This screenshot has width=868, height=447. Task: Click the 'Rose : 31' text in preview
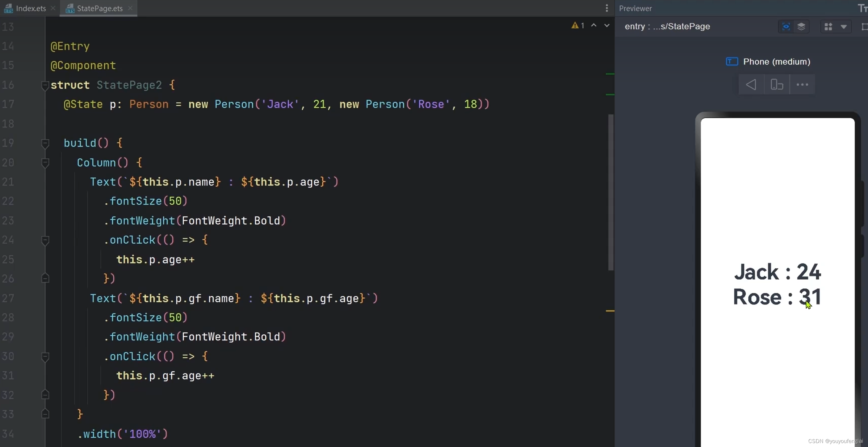point(777,297)
